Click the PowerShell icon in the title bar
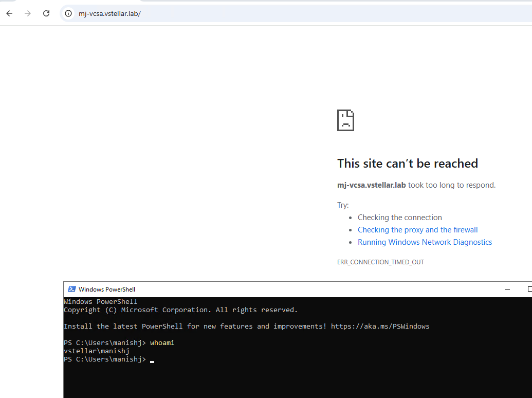This screenshot has height=398, width=532. 72,289
